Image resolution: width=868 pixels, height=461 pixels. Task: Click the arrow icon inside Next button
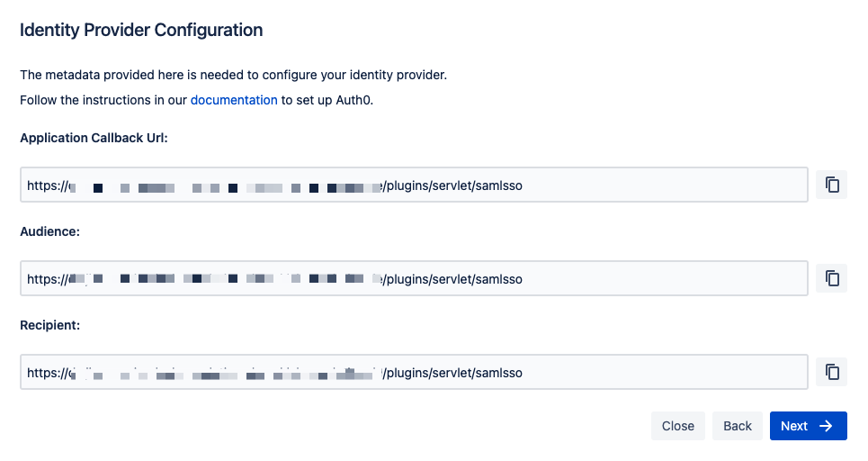826,426
